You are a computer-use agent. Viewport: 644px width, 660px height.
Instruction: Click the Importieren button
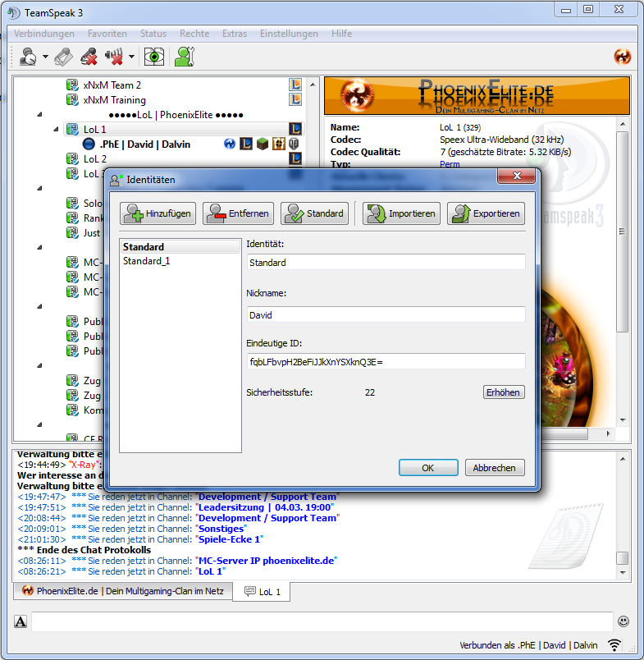point(401,213)
